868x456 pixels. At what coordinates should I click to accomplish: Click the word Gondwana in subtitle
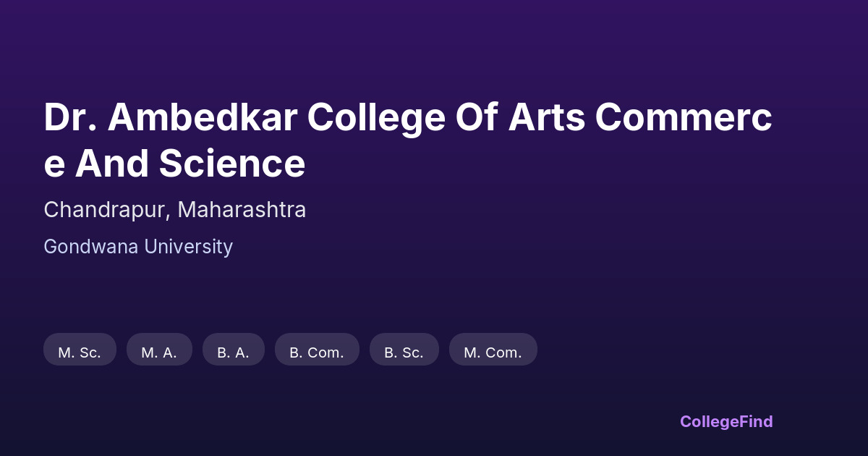click(90, 247)
